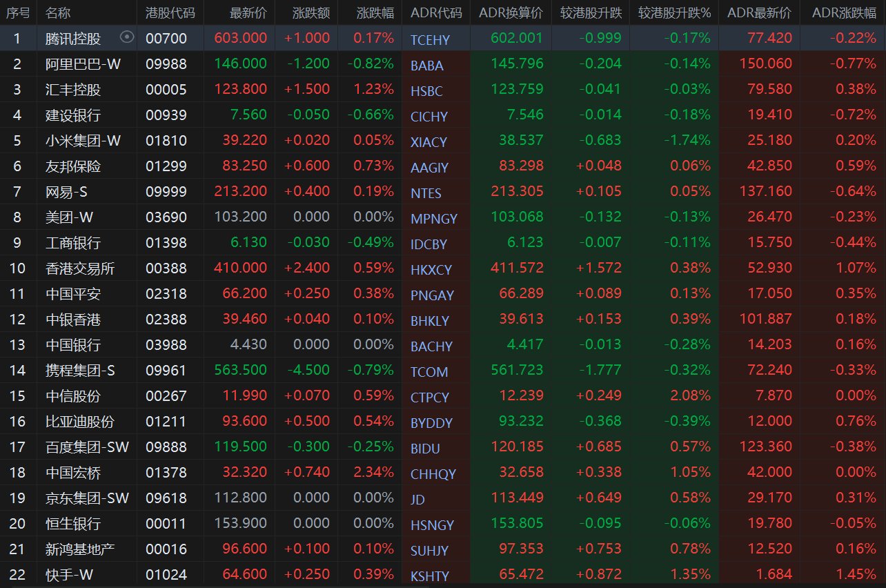Click the ADR code BIDU
Image resolution: width=886 pixels, height=588 pixels.
point(425,449)
